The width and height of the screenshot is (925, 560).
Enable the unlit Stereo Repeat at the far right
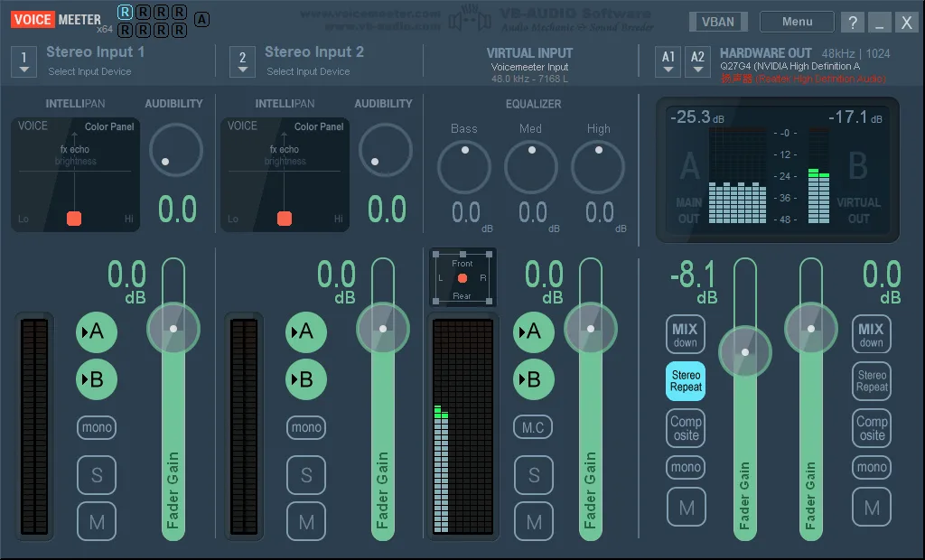click(x=872, y=381)
